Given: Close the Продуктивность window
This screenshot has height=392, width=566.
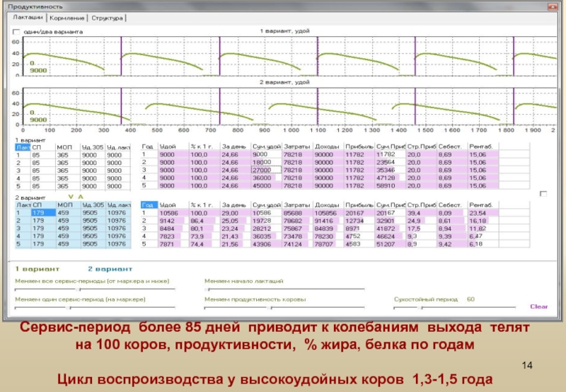Looking at the screenshot, I should (552, 6).
